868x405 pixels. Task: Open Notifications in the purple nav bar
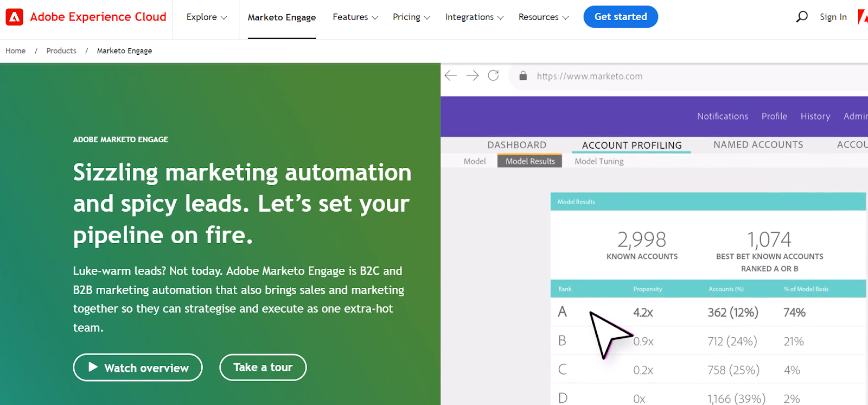(x=722, y=116)
